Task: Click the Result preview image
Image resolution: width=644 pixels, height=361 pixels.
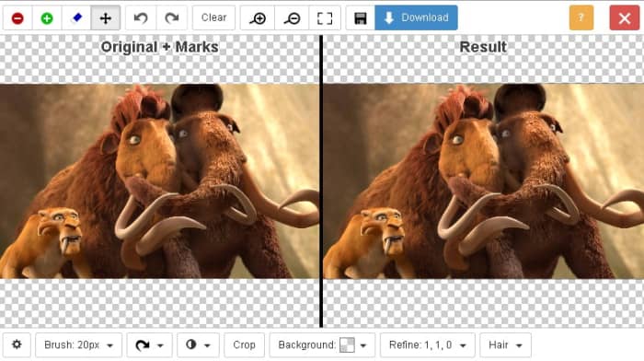Action: pos(483,180)
